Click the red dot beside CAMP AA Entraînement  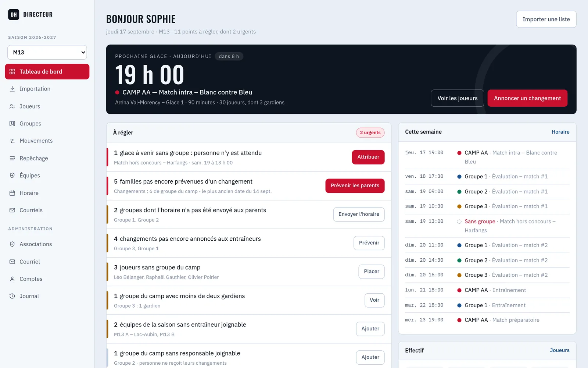(x=459, y=290)
